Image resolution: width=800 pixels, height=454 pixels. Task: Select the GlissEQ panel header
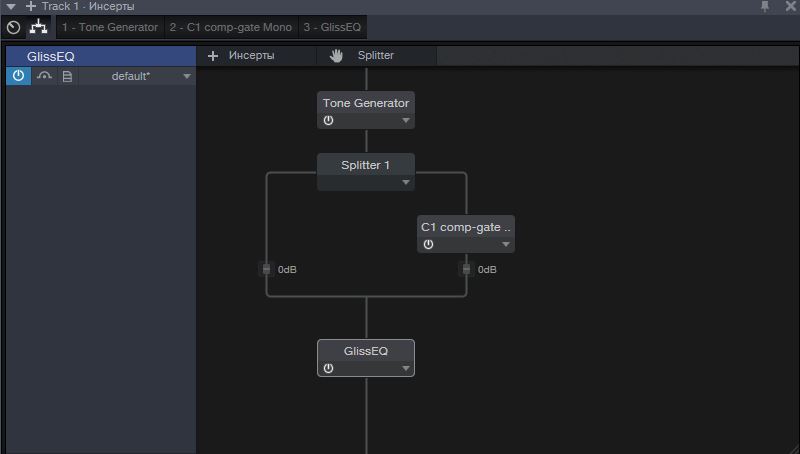tap(101, 57)
